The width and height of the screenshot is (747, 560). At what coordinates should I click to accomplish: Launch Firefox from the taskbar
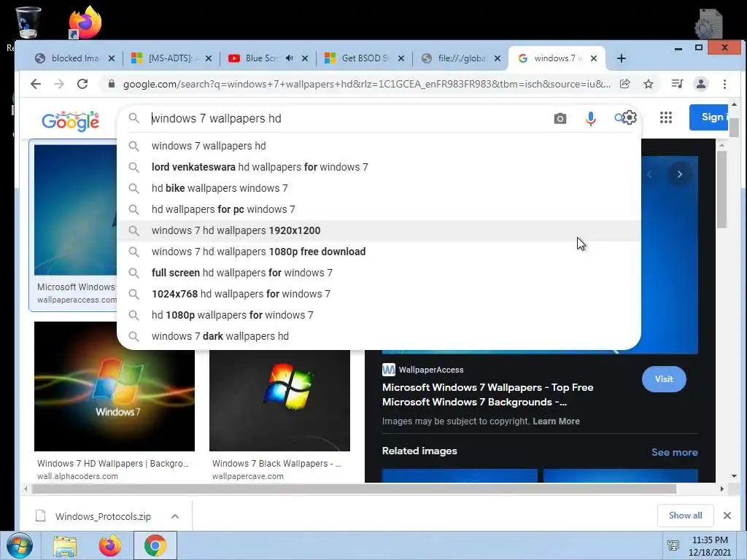click(109, 545)
